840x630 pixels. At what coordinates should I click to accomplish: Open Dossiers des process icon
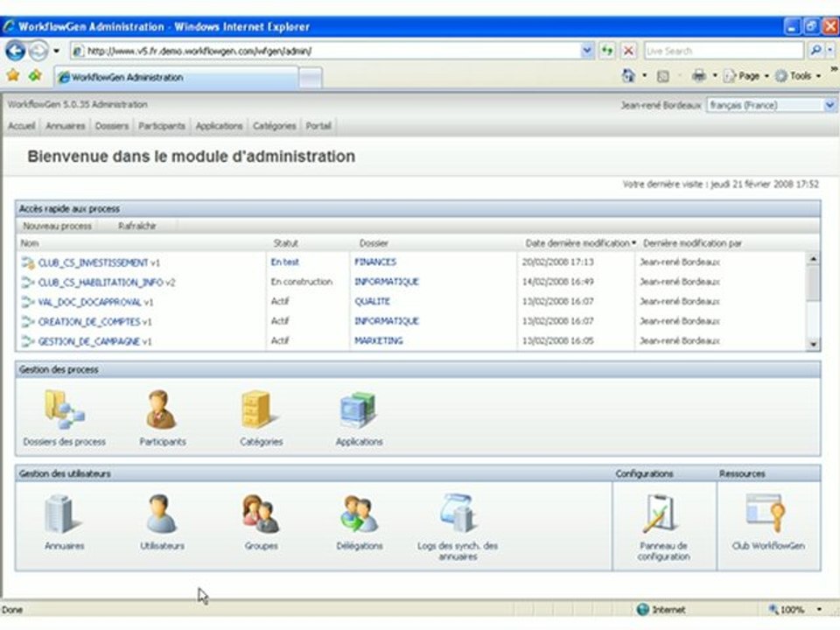pos(64,410)
